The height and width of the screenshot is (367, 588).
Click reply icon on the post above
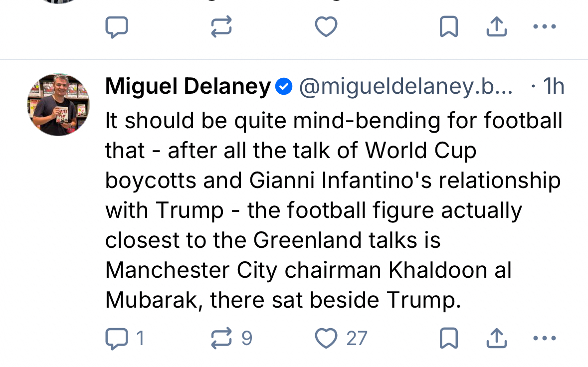[x=117, y=27]
